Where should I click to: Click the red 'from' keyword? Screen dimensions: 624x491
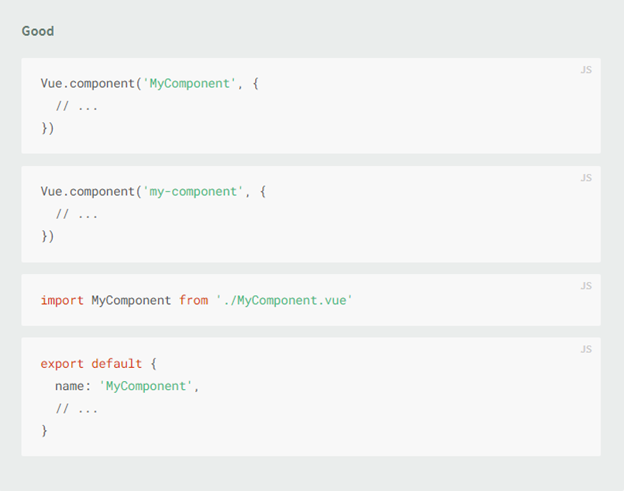click(x=193, y=300)
